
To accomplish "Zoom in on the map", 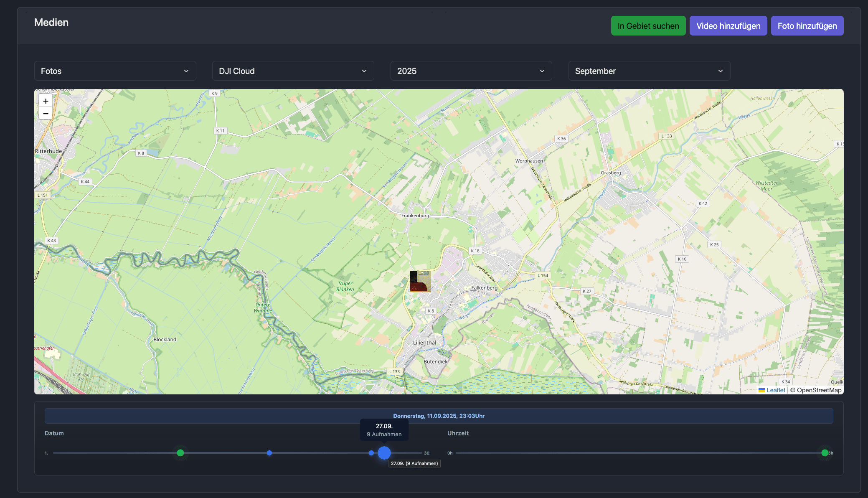I will click(x=46, y=101).
